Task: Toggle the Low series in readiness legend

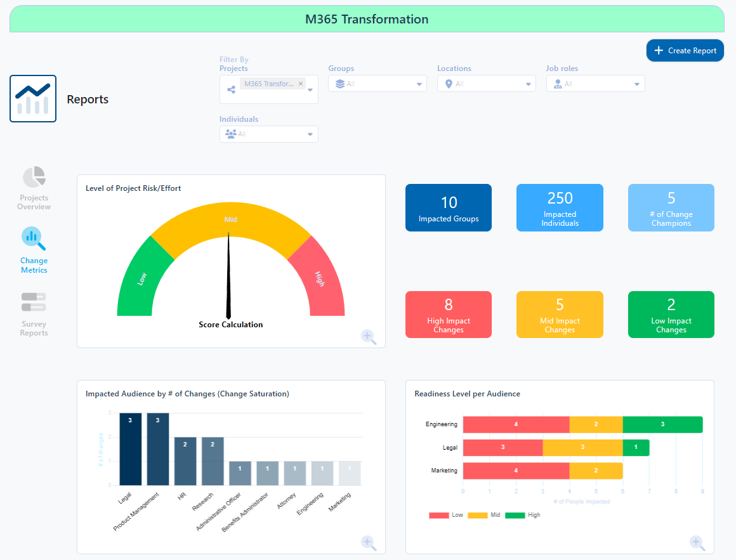Action: [446, 515]
